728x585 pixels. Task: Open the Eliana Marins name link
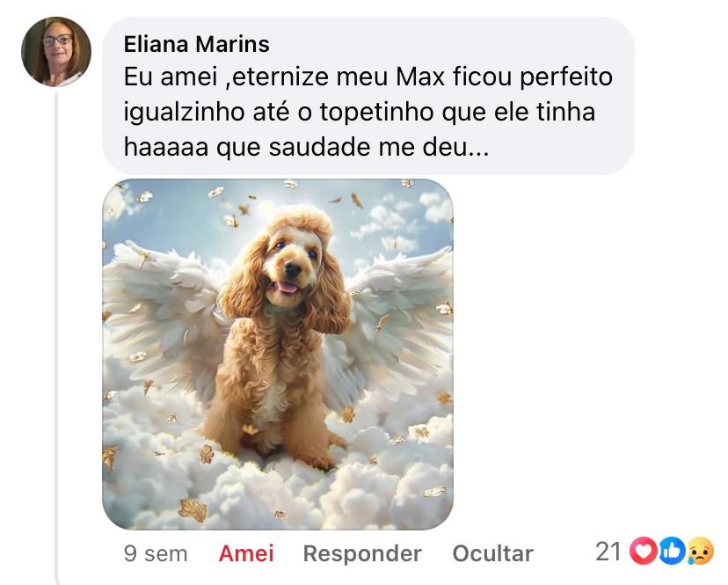(x=196, y=44)
